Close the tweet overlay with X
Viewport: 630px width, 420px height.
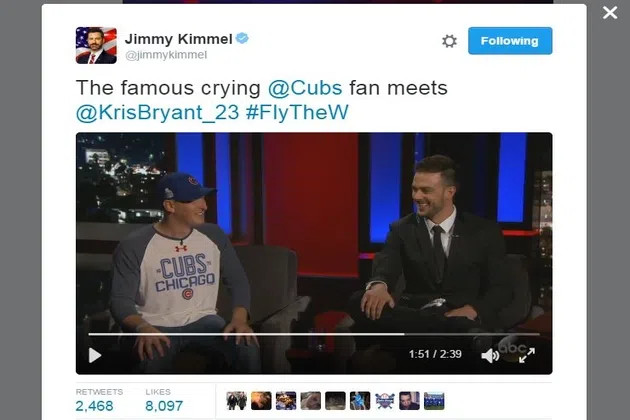[x=610, y=12]
